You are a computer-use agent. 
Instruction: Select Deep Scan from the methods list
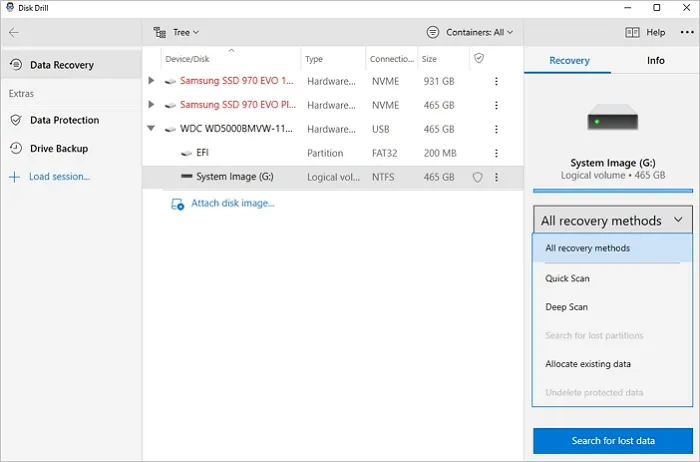point(566,307)
